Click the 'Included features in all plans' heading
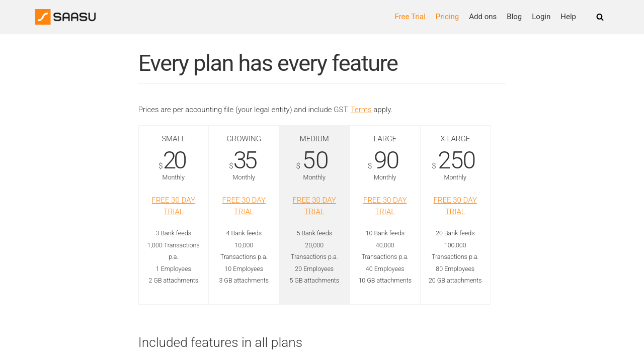Viewport: 644px width, 362px height. coord(220,342)
